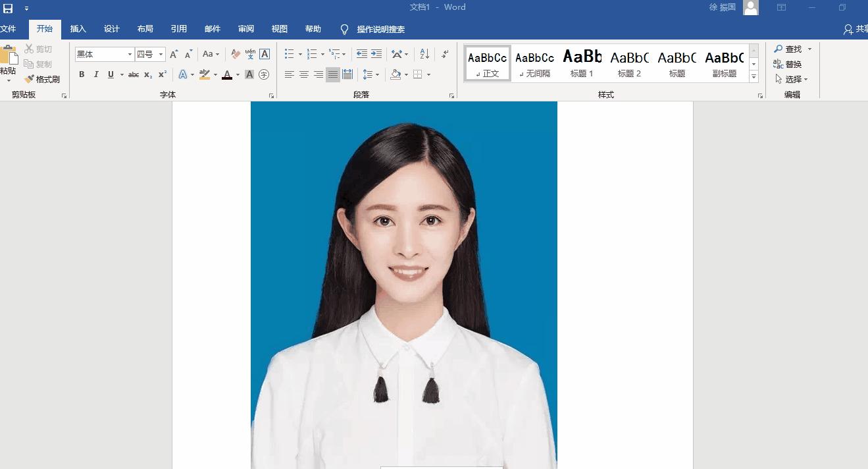Click the center alignment icon
868x469 pixels.
pos(303,74)
